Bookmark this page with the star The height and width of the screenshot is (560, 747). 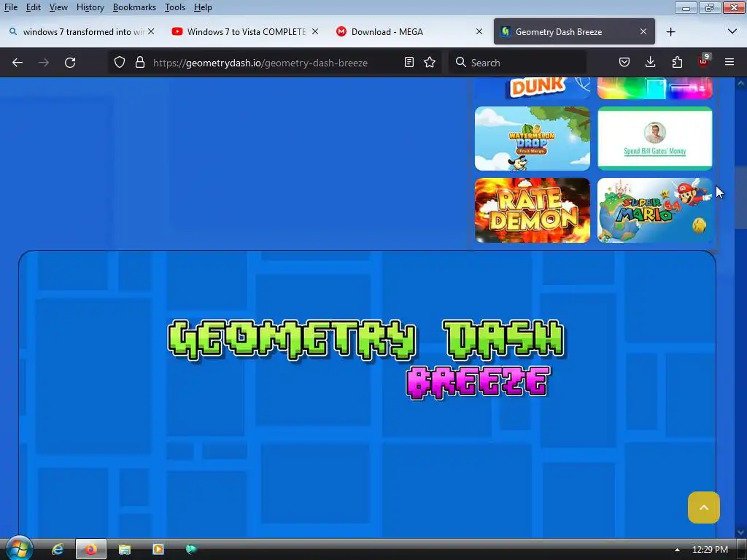(x=430, y=63)
